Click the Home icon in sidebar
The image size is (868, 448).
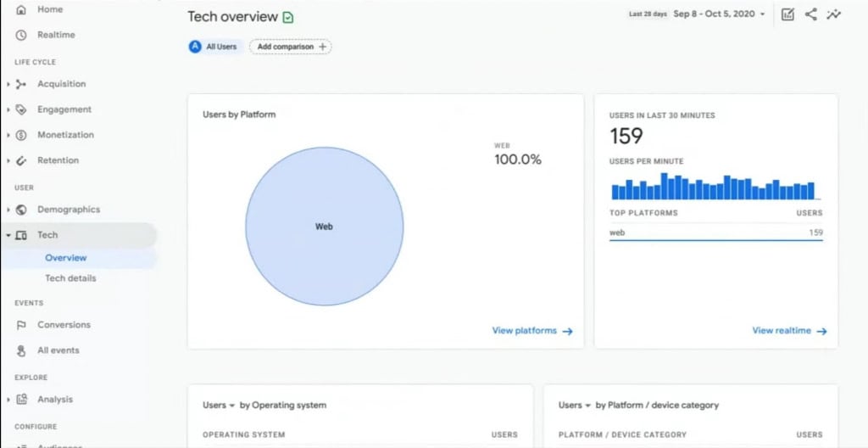coord(21,9)
